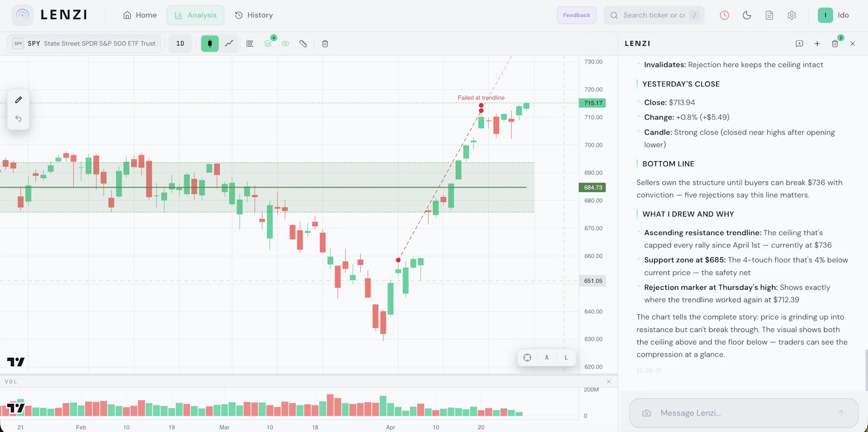
Task: Send the message with the arrow button
Action: click(841, 413)
